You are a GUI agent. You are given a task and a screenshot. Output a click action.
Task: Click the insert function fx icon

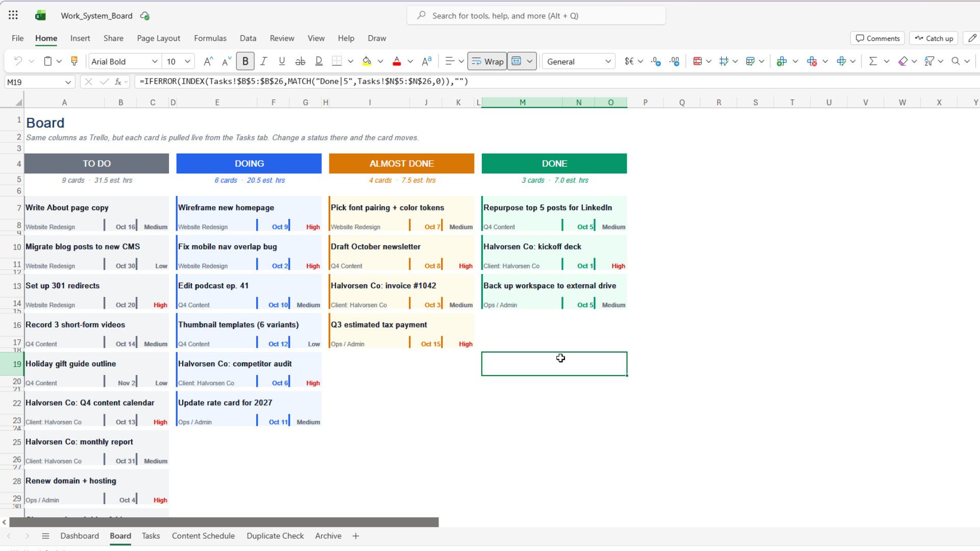[x=118, y=82]
